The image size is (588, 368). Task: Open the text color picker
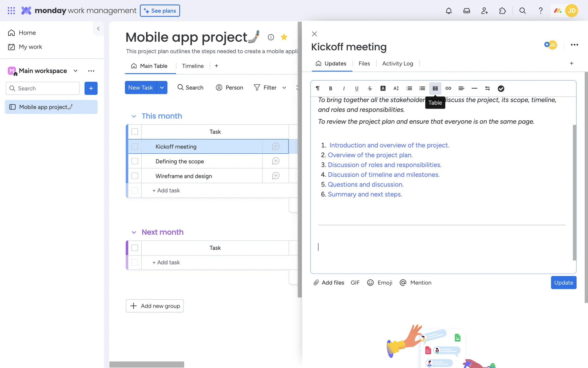[x=383, y=88]
